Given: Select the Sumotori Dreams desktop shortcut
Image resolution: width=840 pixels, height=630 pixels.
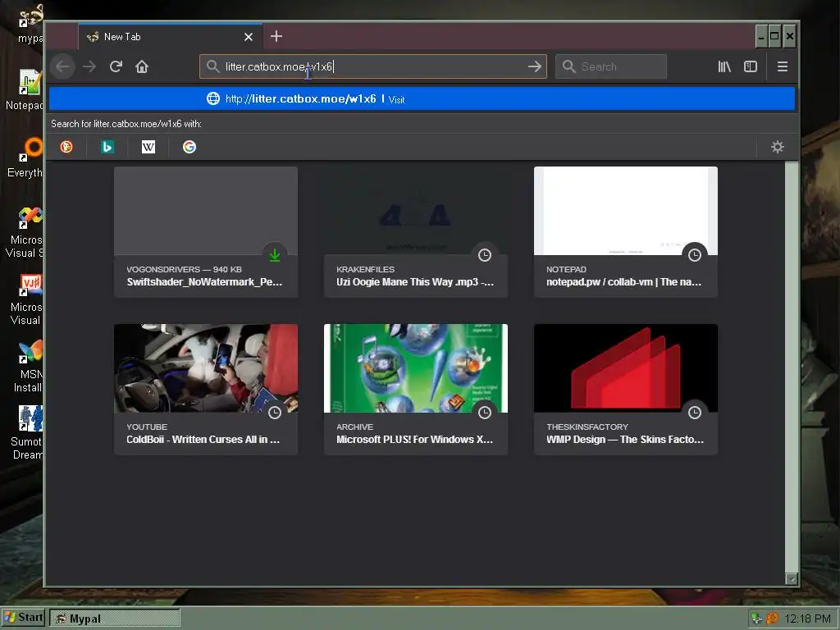Looking at the screenshot, I should pyautogui.click(x=25, y=433).
